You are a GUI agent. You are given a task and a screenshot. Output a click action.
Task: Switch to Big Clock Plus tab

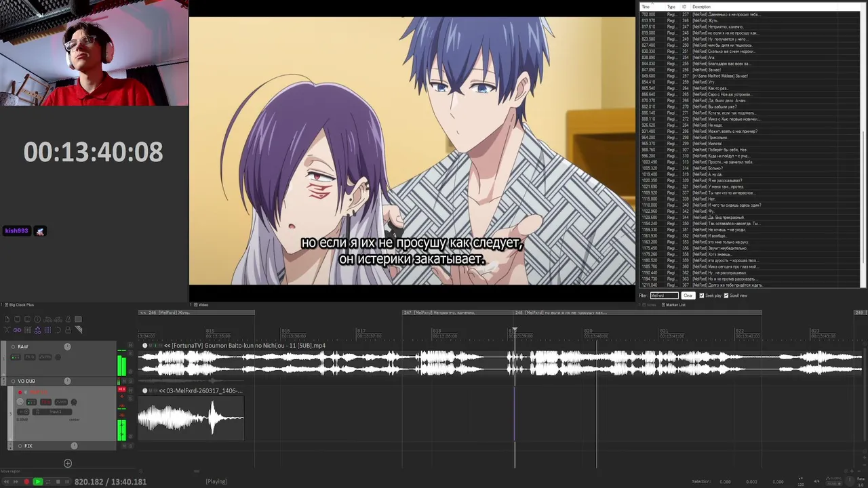pos(21,305)
